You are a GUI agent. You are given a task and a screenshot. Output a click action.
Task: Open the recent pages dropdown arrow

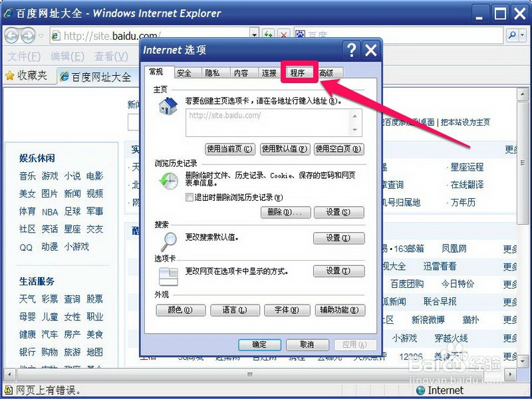click(x=41, y=35)
